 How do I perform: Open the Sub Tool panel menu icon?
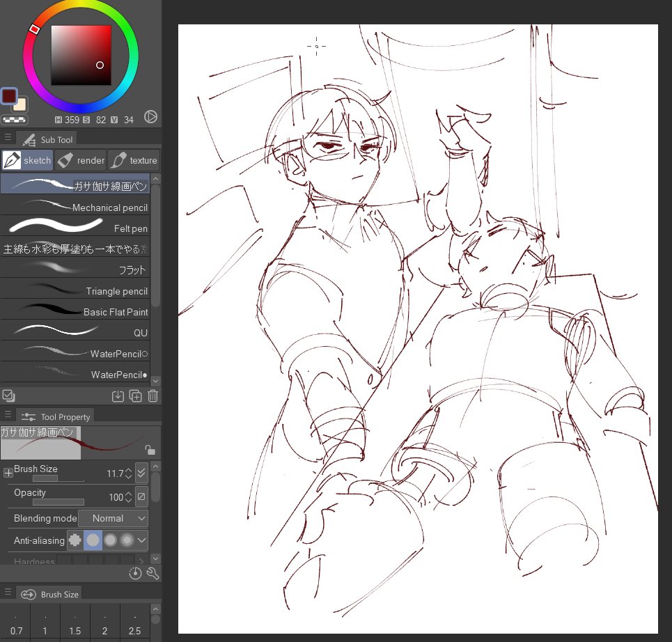click(x=8, y=137)
